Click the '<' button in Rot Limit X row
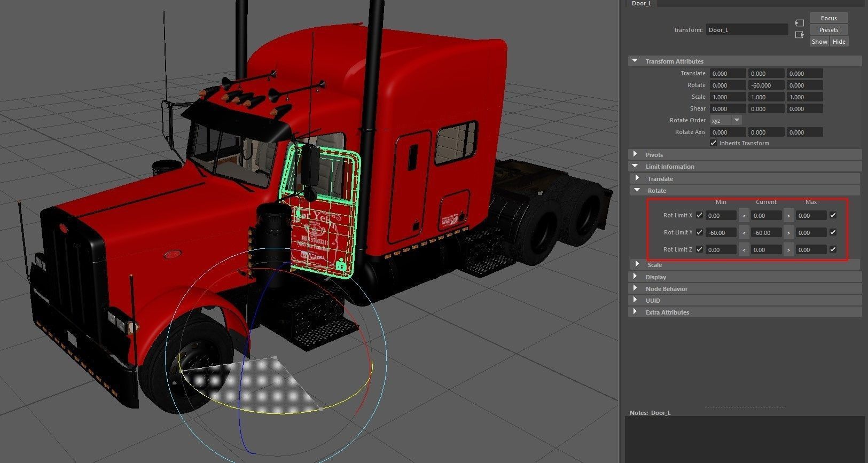The image size is (868, 463). click(x=744, y=216)
